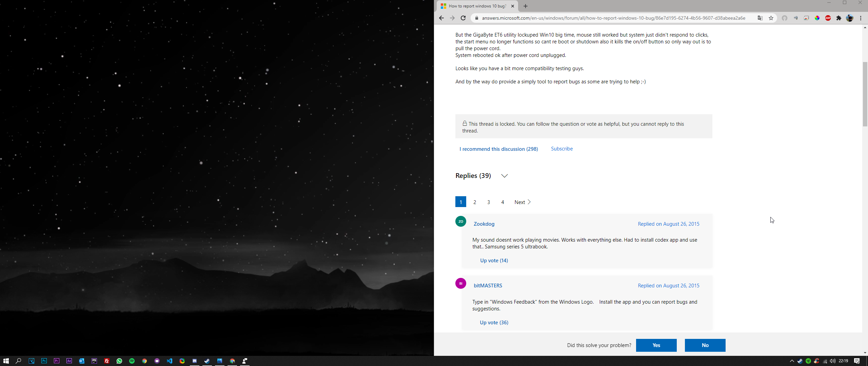Go to replies page 4
868x366 pixels.
coord(502,202)
